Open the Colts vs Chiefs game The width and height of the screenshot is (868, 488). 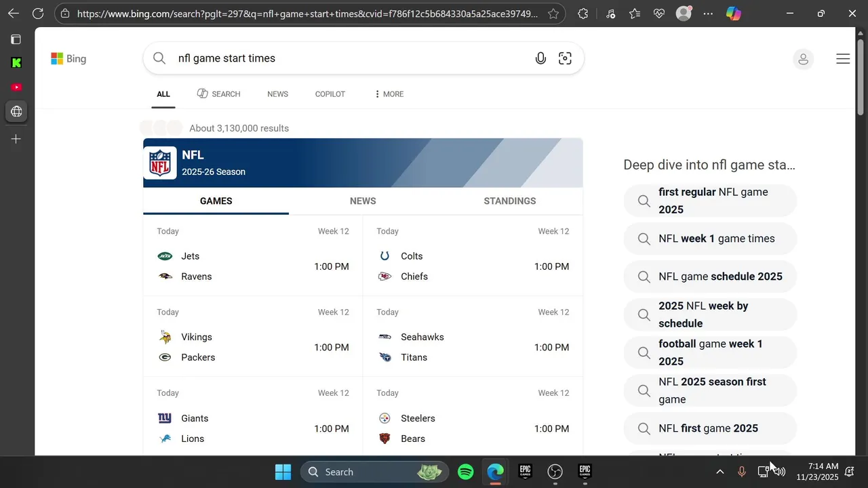click(473, 256)
